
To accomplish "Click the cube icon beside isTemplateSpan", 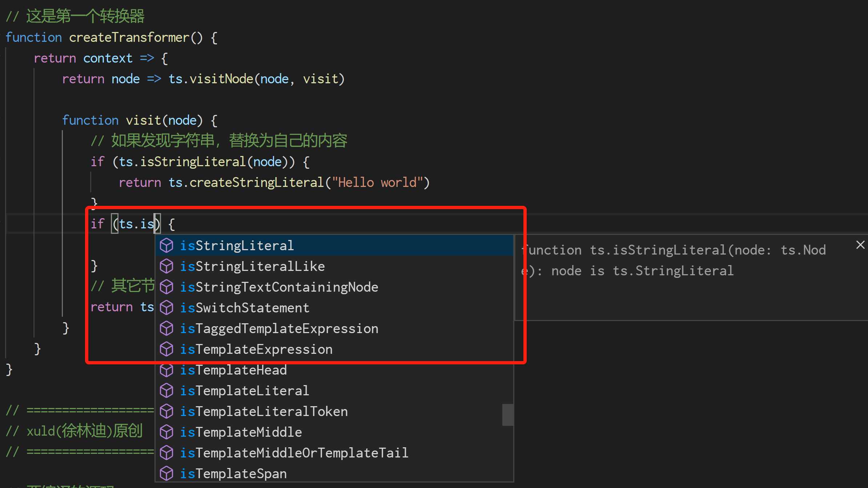I will pyautogui.click(x=166, y=473).
